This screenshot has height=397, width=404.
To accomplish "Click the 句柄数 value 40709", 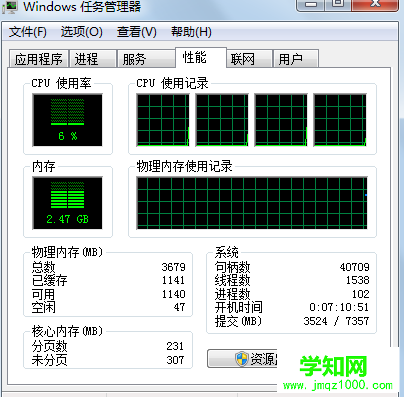I will [x=355, y=267].
